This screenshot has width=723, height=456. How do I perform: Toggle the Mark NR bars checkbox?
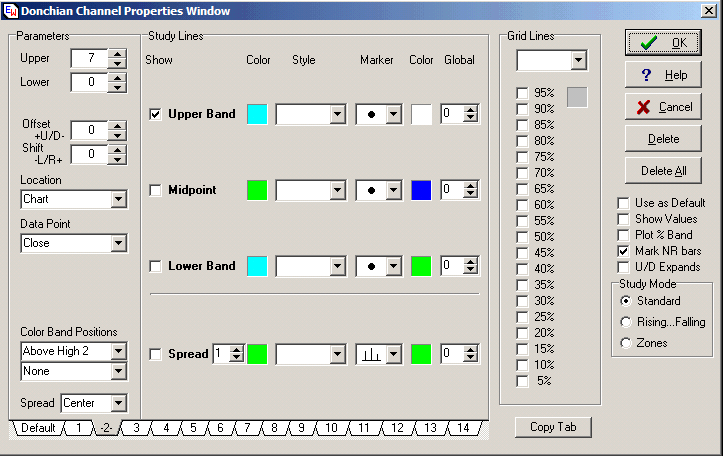(624, 251)
